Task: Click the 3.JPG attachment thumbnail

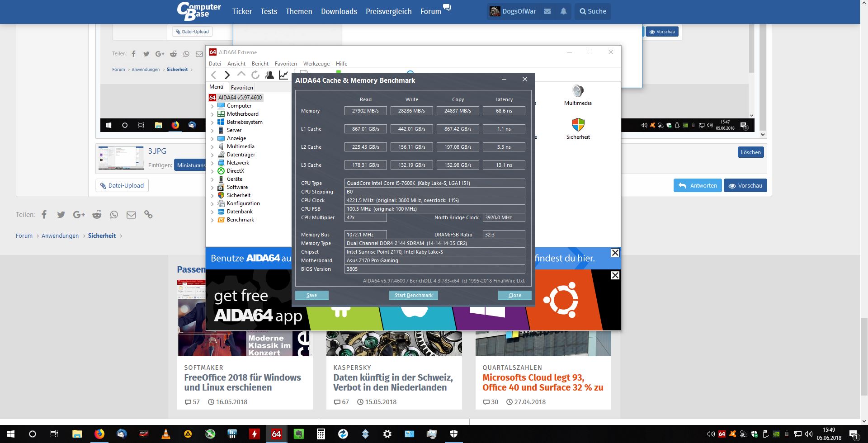Action: point(121,158)
